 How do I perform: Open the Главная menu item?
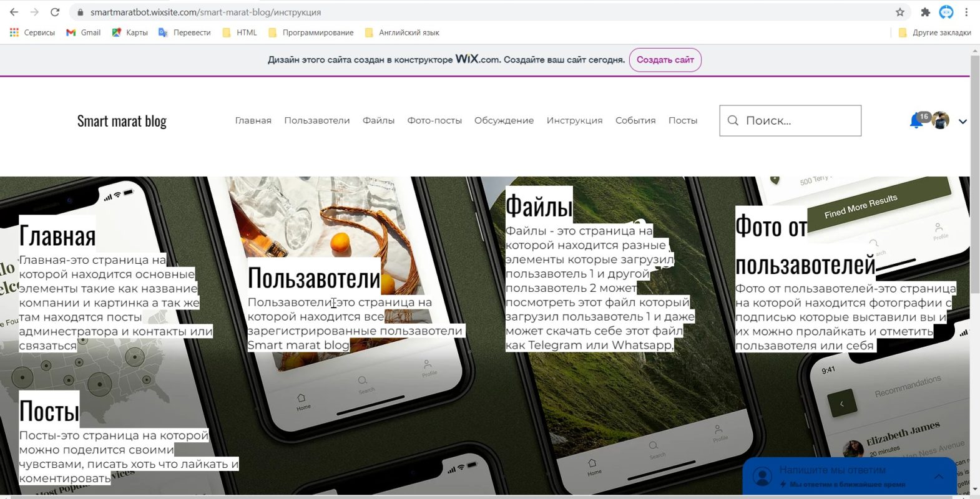pyautogui.click(x=253, y=120)
